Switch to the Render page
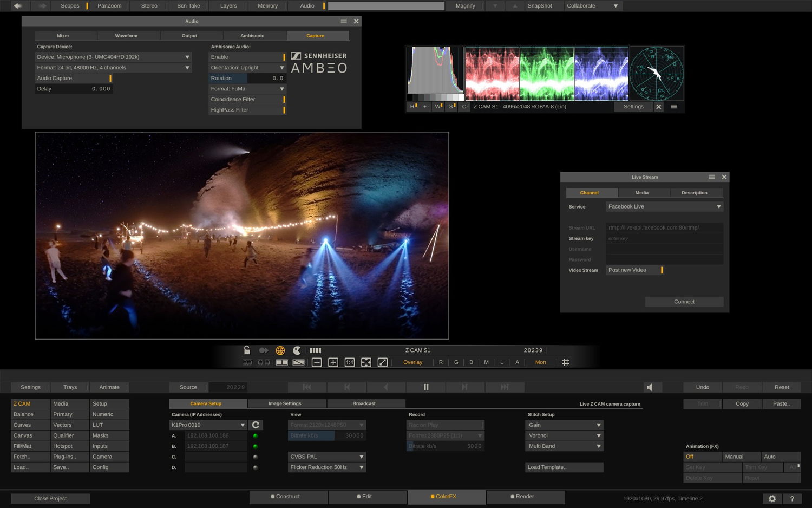Viewport: 812px width, 508px height. pyautogui.click(x=525, y=497)
